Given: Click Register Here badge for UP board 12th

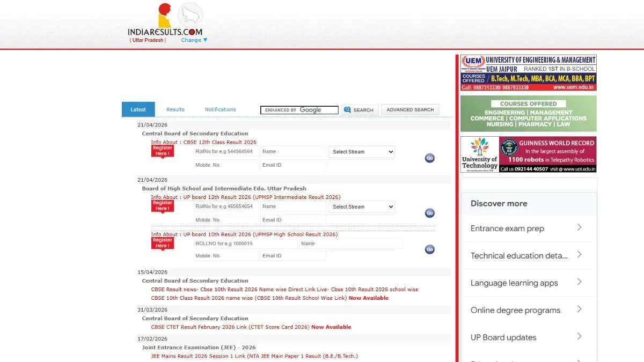Looking at the screenshot, I should [162, 205].
